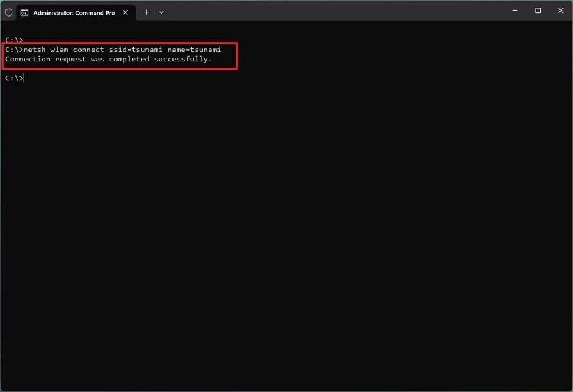Viewport: 573px width, 392px height.
Task: Click the name=tsunami parameter text
Action: 195,50
